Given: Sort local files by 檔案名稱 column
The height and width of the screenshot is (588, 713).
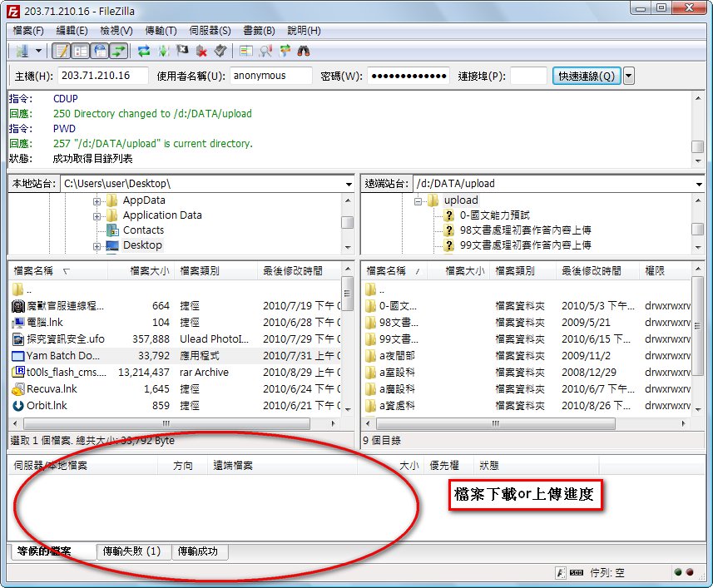Looking at the screenshot, I should coord(57,271).
